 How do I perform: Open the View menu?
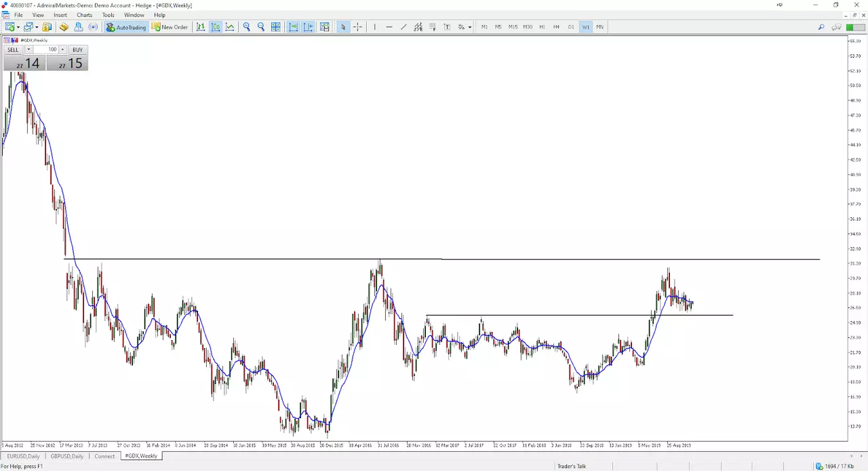pos(38,15)
